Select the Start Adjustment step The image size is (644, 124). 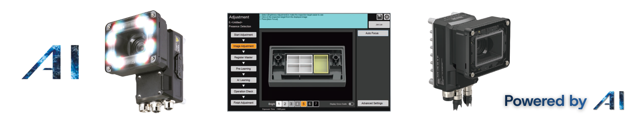244,35
